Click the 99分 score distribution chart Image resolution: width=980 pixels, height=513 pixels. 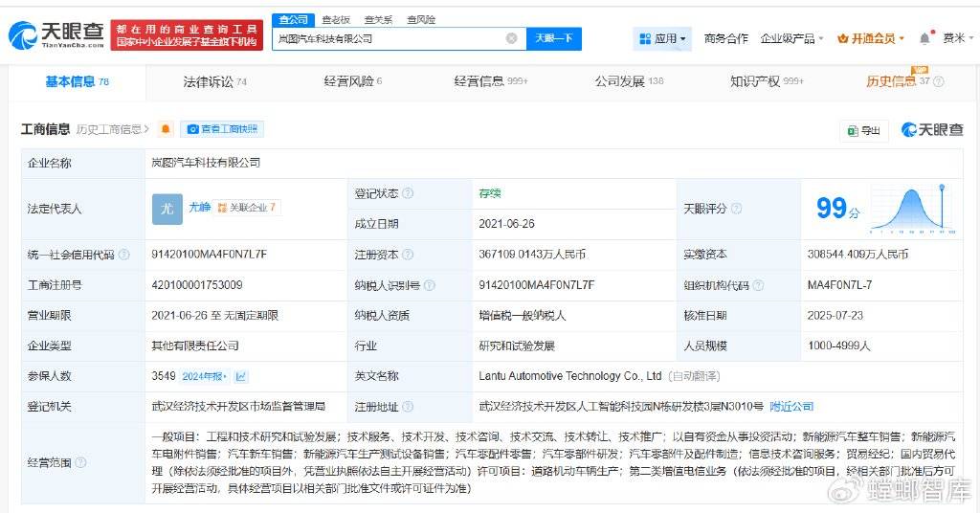click(x=913, y=209)
